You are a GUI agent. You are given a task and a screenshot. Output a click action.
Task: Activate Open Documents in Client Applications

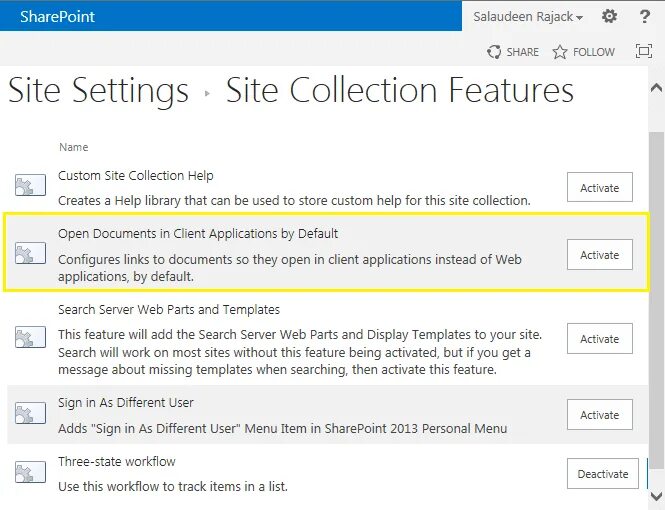(x=600, y=255)
